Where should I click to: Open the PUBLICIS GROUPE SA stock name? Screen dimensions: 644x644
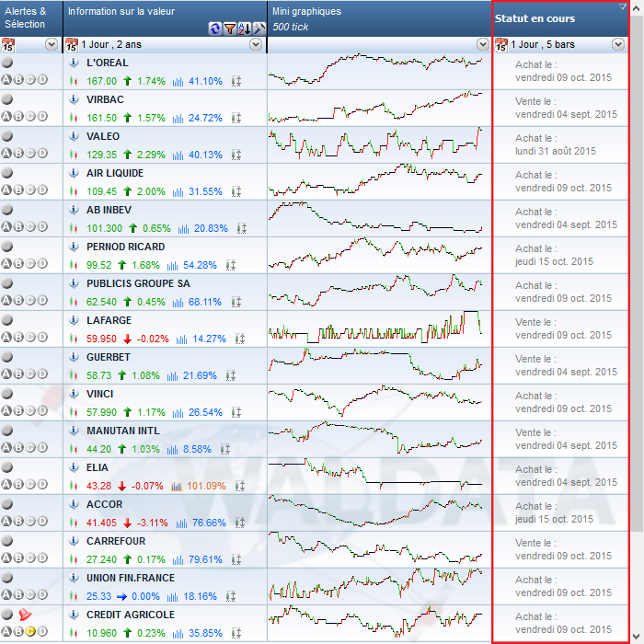coord(138,283)
